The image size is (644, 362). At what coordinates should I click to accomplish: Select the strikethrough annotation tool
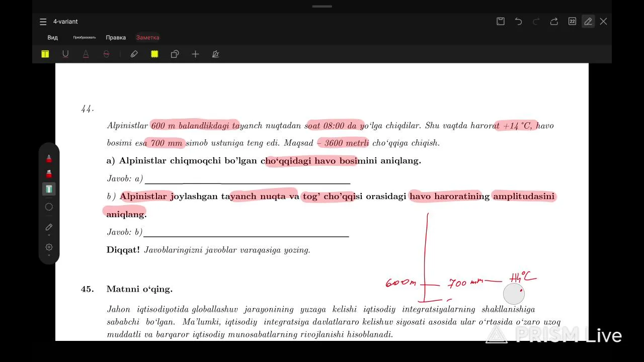point(106,54)
